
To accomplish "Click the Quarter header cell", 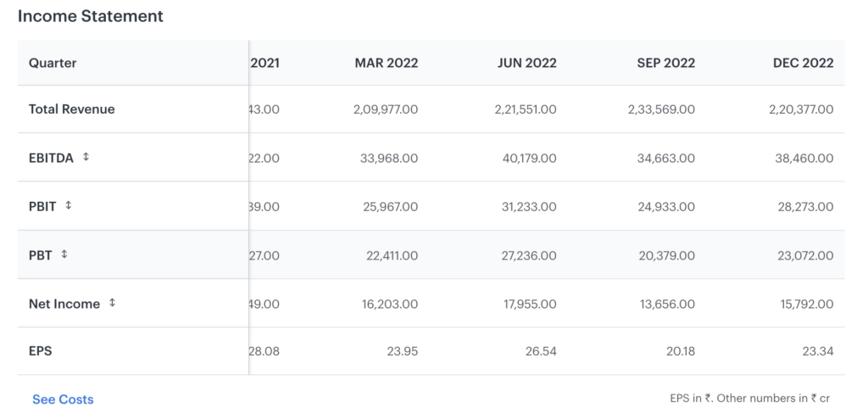I will click(x=53, y=63).
